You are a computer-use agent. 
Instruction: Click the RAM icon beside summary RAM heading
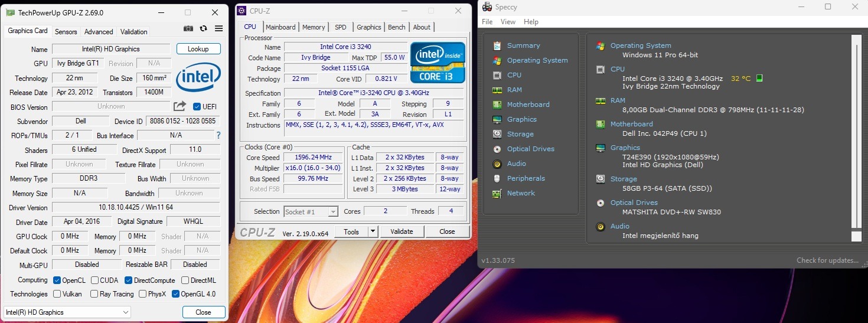tap(601, 100)
